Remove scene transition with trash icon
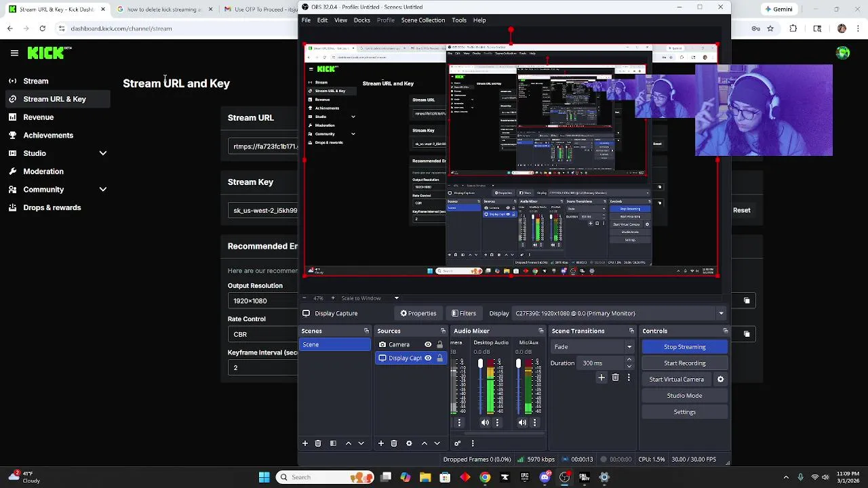This screenshot has width=868, height=488. pyautogui.click(x=615, y=378)
